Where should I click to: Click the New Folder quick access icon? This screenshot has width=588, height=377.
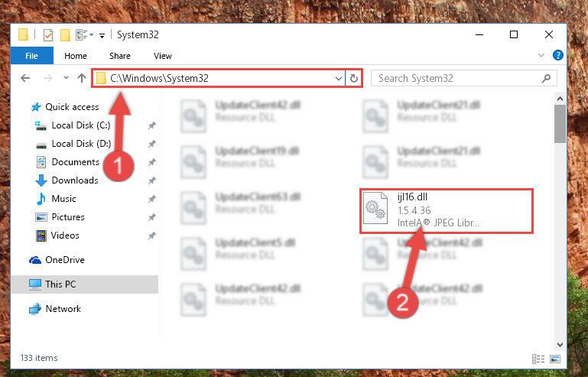pyautogui.click(x=65, y=35)
